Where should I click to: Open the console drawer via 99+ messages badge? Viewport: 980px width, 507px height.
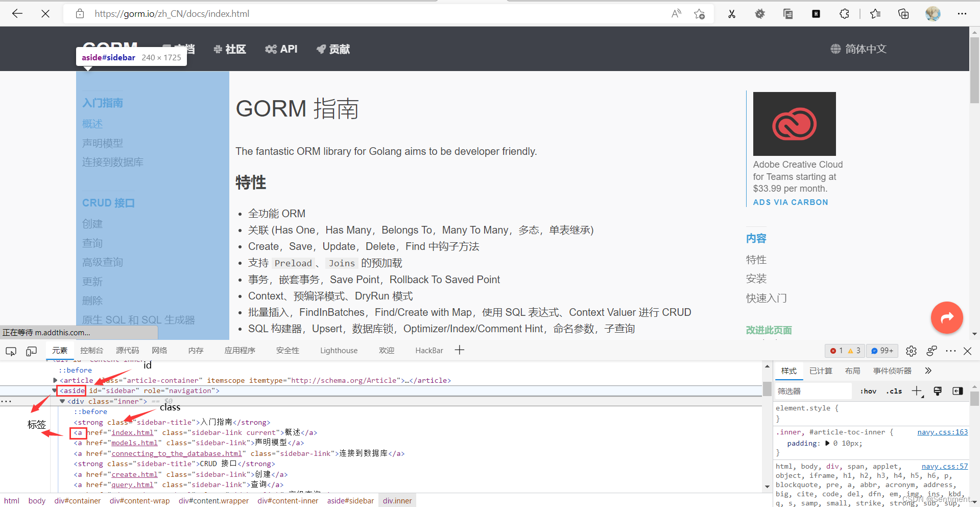[882, 351]
